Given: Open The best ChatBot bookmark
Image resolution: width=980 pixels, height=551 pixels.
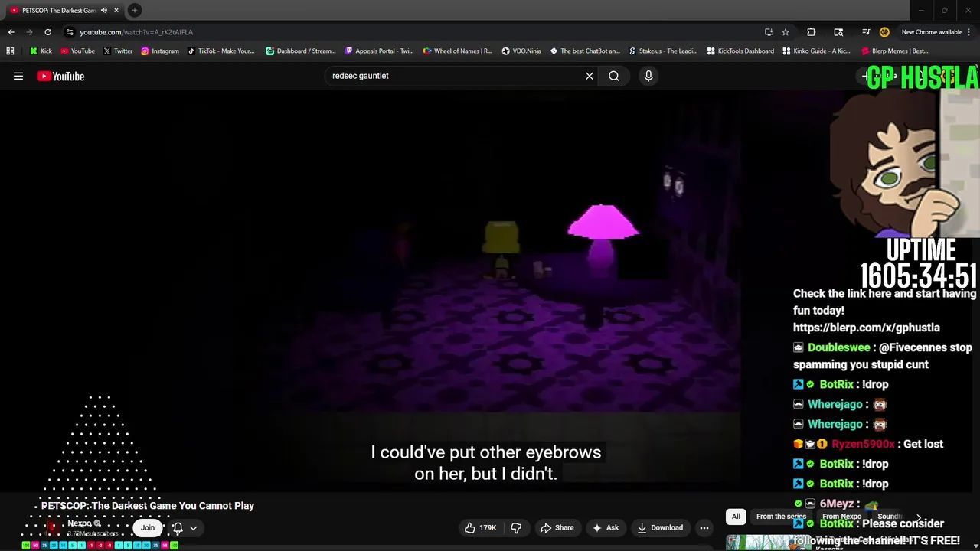Looking at the screenshot, I should (x=585, y=51).
